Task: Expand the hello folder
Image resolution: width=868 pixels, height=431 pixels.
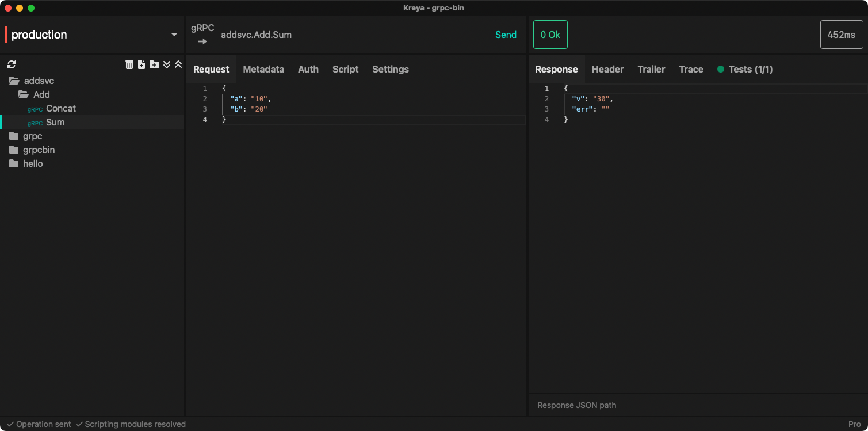Action: pyautogui.click(x=92, y=163)
